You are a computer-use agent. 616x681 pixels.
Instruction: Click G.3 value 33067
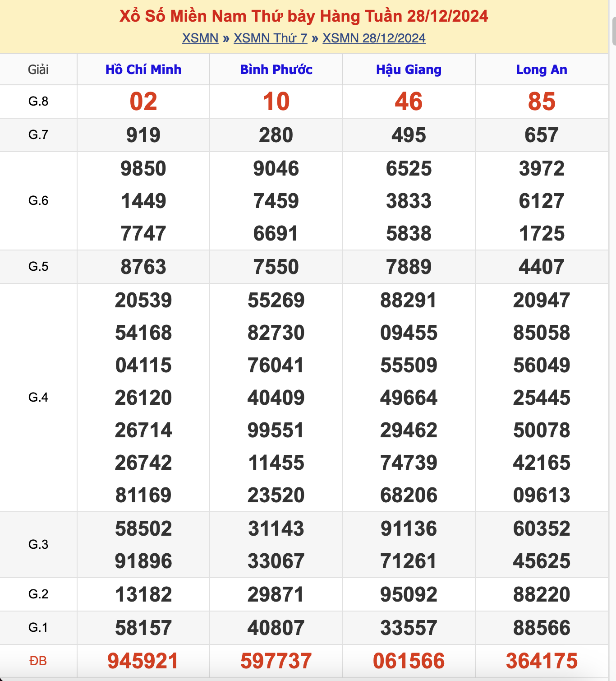(x=276, y=561)
